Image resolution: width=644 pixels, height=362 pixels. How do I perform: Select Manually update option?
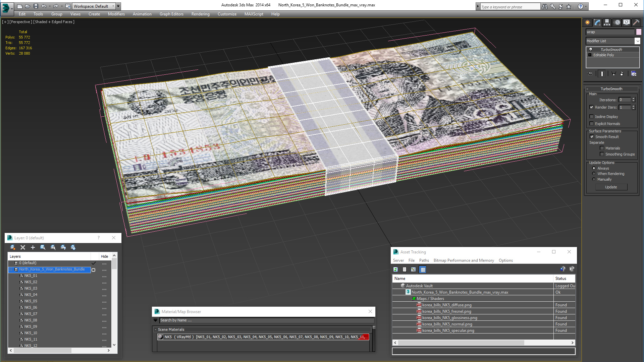[x=594, y=179]
